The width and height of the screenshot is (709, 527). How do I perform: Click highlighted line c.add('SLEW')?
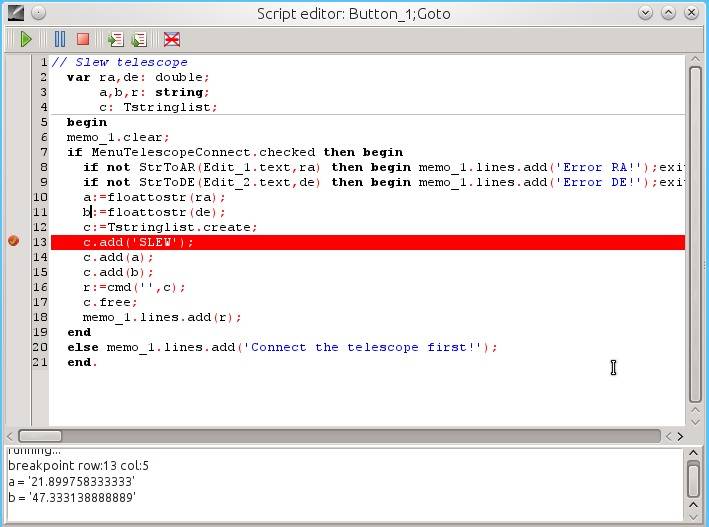(x=368, y=242)
